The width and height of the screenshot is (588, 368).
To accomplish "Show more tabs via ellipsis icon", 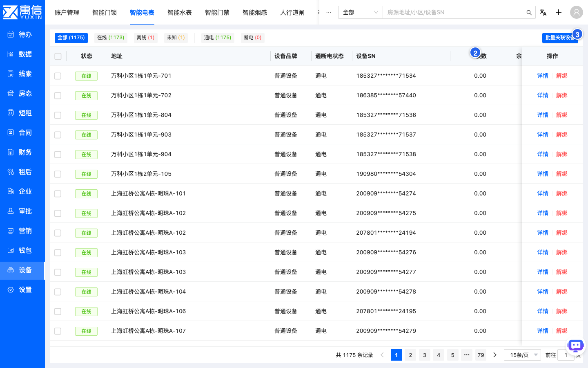I will 329,12.
